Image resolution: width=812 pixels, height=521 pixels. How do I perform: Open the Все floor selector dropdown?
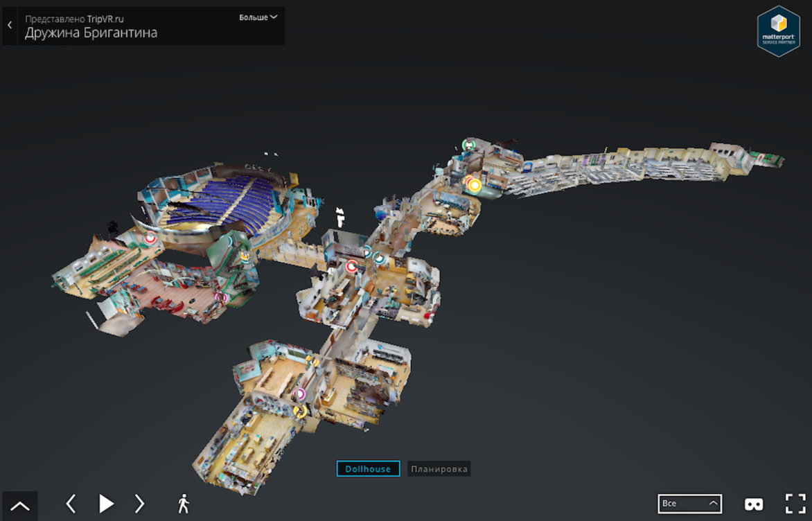click(689, 504)
